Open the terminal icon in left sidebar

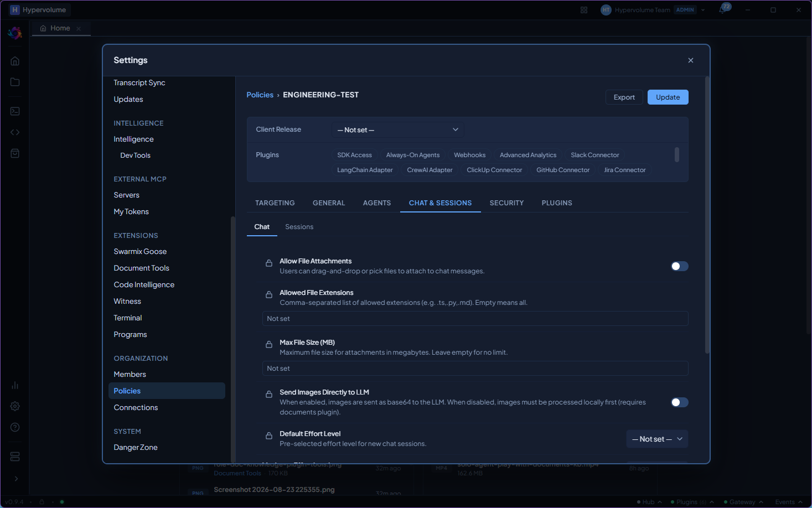15,111
